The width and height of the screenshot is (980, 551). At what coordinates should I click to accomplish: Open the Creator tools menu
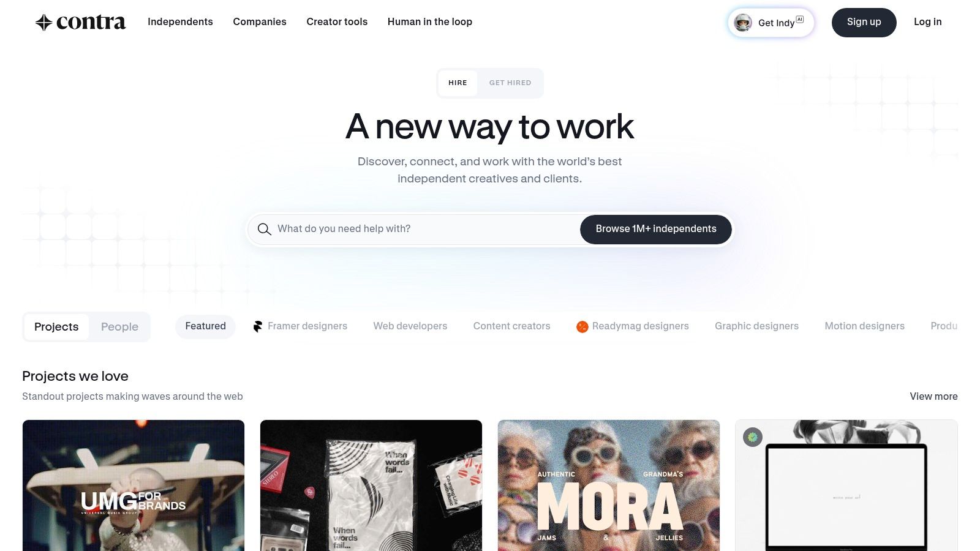point(337,22)
